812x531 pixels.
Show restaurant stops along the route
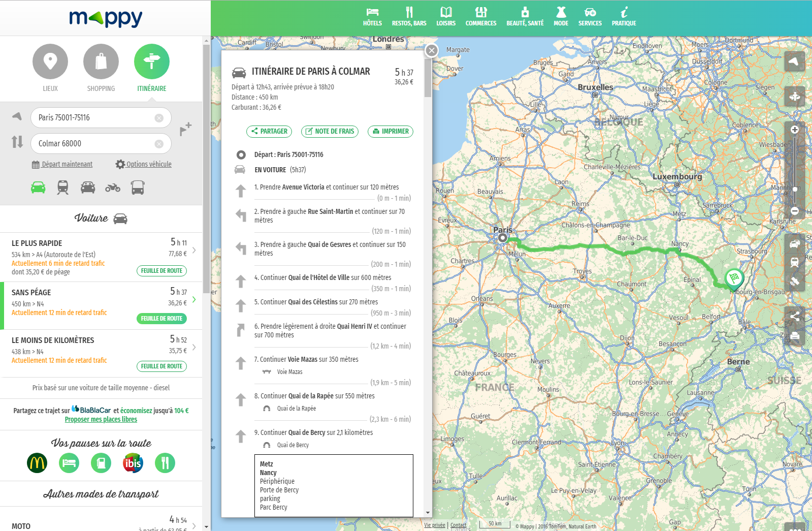165,463
